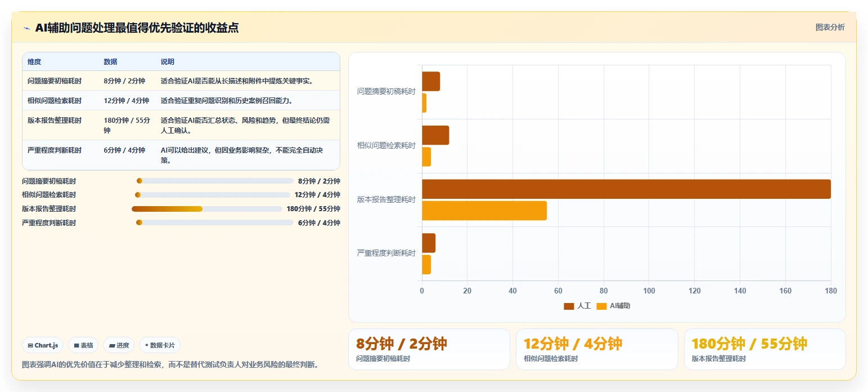Click the 180分钟 / 55分钟 table data cell
Screen dimensions: 868x392
pos(127,125)
